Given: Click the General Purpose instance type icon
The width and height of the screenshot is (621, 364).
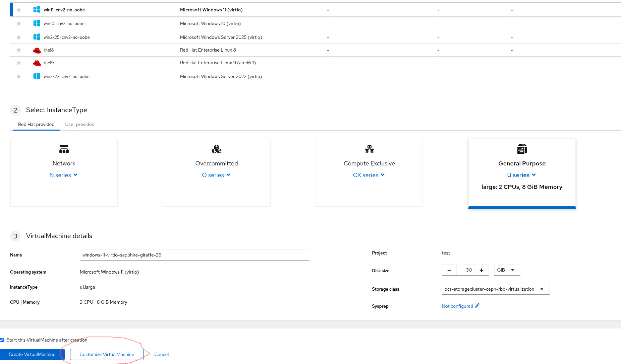Looking at the screenshot, I should coord(522,149).
